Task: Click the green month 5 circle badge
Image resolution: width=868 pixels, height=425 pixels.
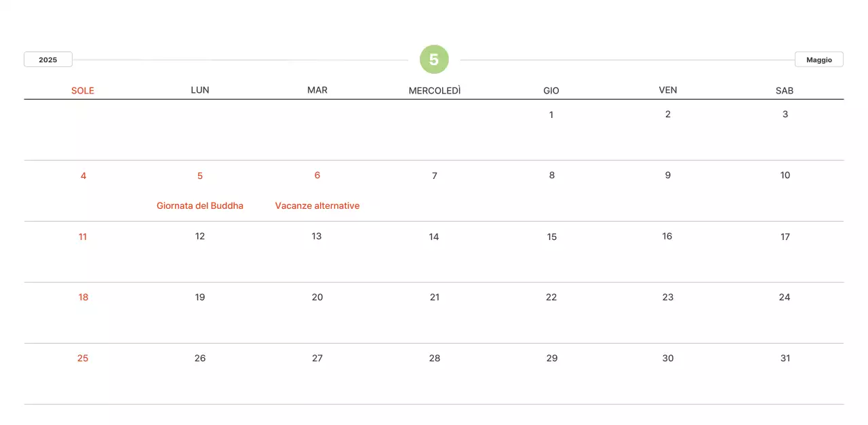Action: pos(434,60)
